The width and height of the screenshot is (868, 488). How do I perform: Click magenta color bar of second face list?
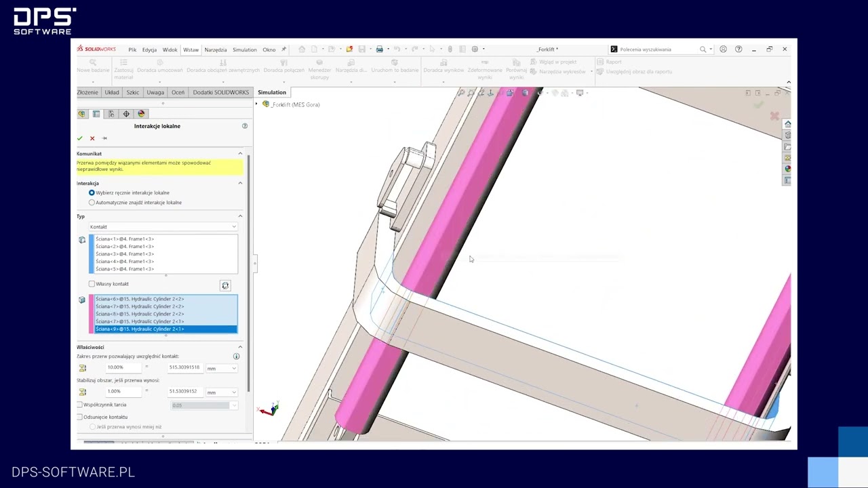(92, 314)
